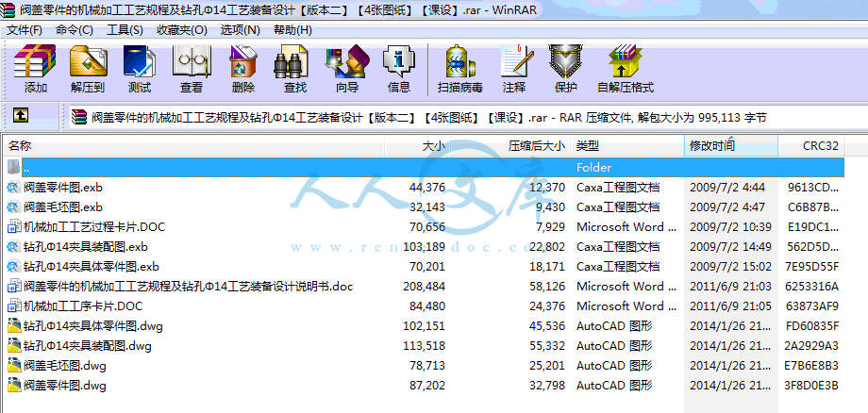
Task: Sort by the 名称 column header
Action: click(x=193, y=146)
